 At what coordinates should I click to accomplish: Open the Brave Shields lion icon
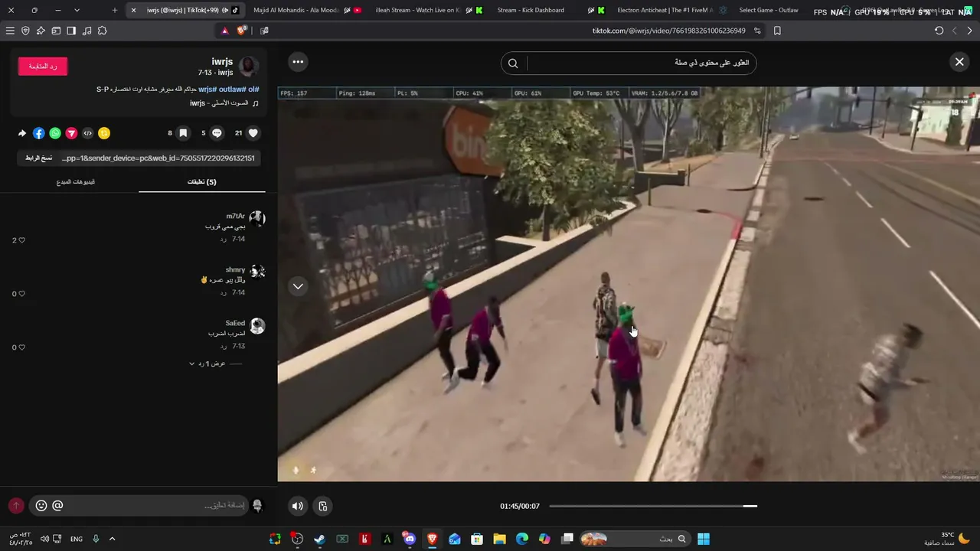click(x=241, y=31)
